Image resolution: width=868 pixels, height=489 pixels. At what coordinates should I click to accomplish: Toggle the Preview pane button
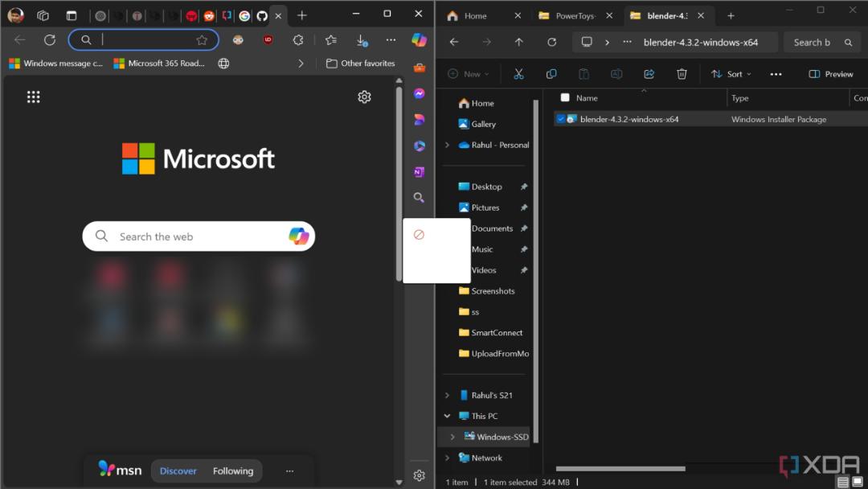tap(830, 74)
